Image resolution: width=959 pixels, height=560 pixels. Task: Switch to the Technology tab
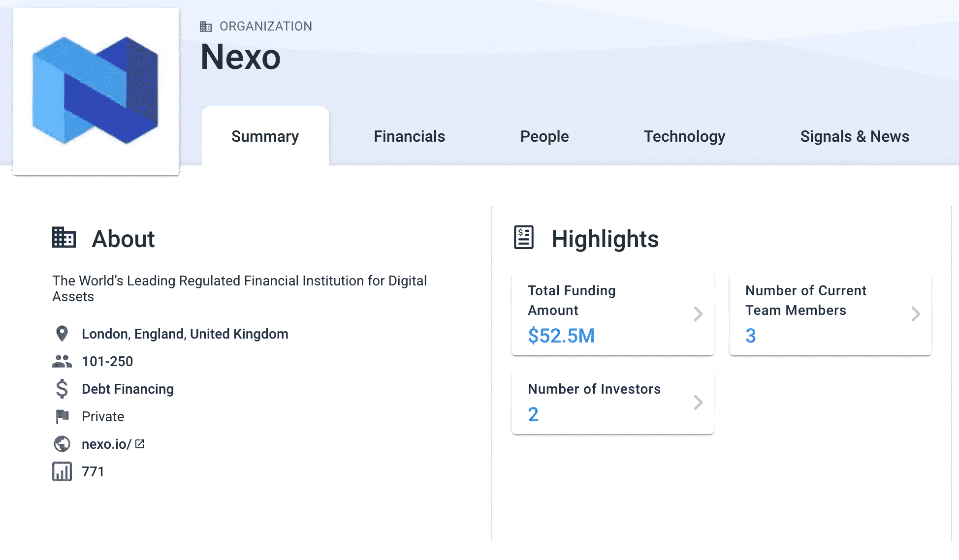click(x=685, y=136)
